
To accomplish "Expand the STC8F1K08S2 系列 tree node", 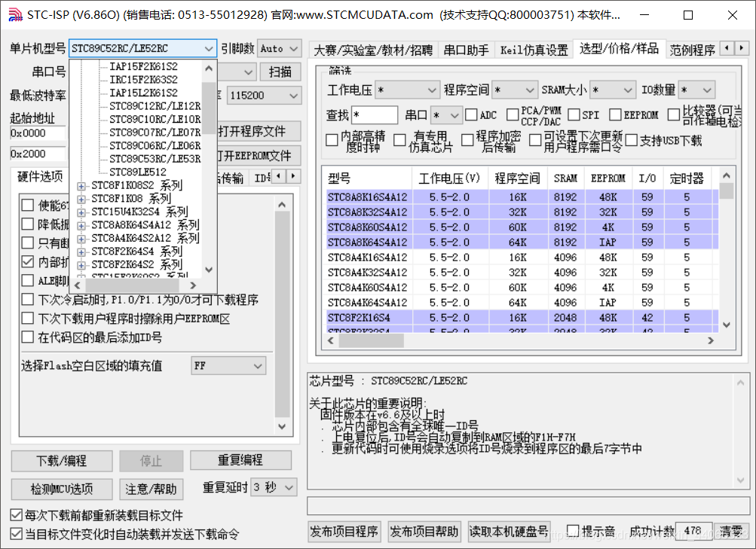I will (x=81, y=186).
